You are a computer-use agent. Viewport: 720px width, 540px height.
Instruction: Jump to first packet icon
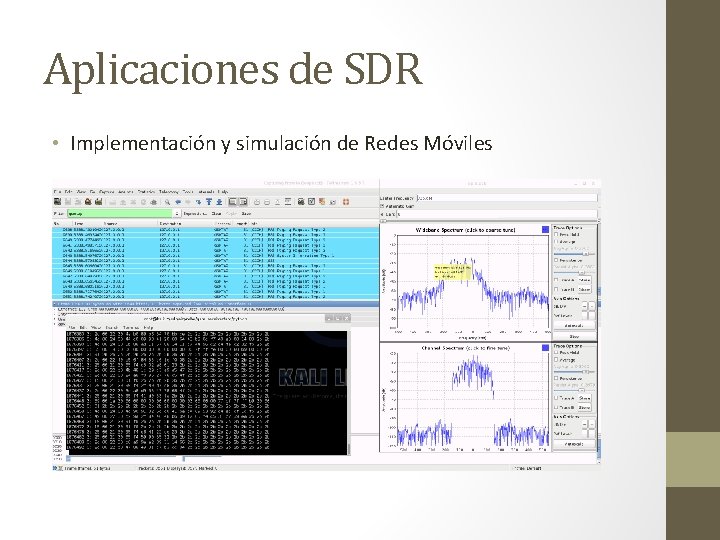208,202
